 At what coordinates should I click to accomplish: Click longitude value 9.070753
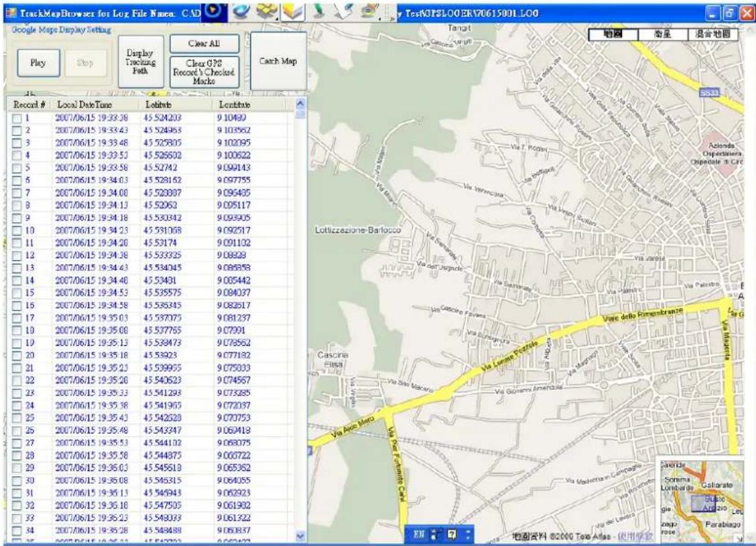(234, 418)
